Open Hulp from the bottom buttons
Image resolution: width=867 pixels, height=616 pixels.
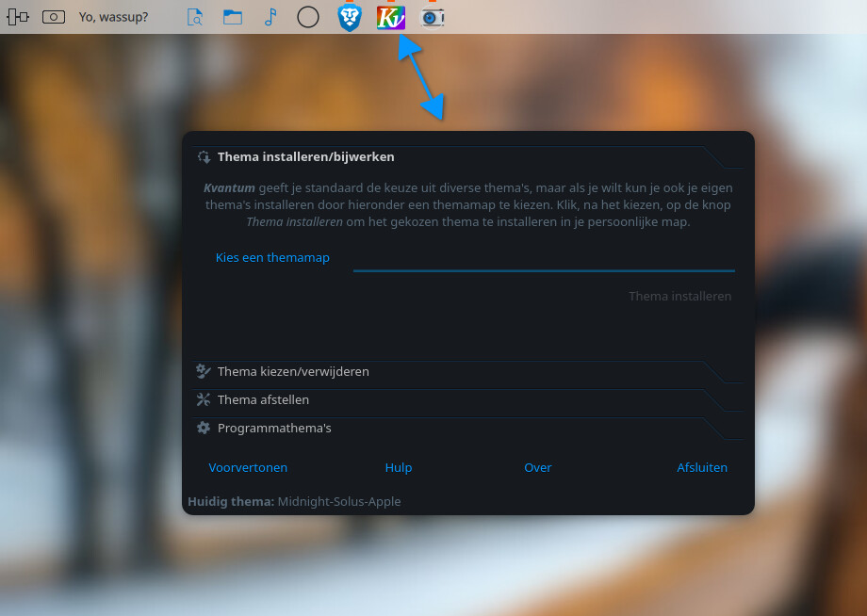tap(399, 467)
